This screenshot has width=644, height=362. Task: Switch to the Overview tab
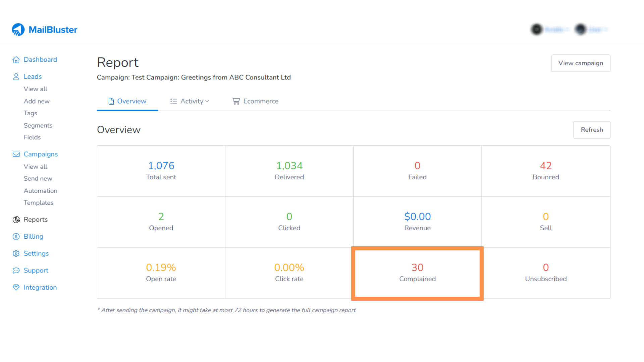click(127, 101)
